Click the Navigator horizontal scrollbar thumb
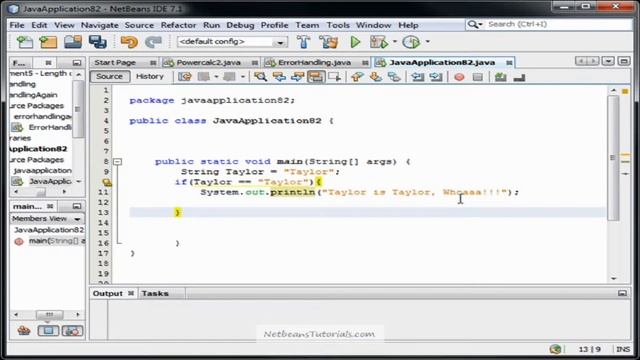The image size is (640, 360). pyautogui.click(x=49, y=314)
